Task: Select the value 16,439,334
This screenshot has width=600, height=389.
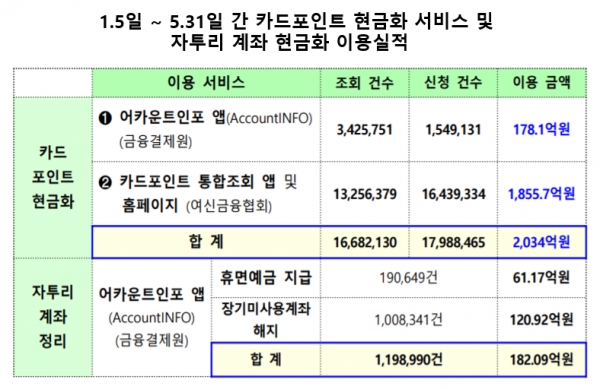Action: pyautogui.click(x=453, y=194)
